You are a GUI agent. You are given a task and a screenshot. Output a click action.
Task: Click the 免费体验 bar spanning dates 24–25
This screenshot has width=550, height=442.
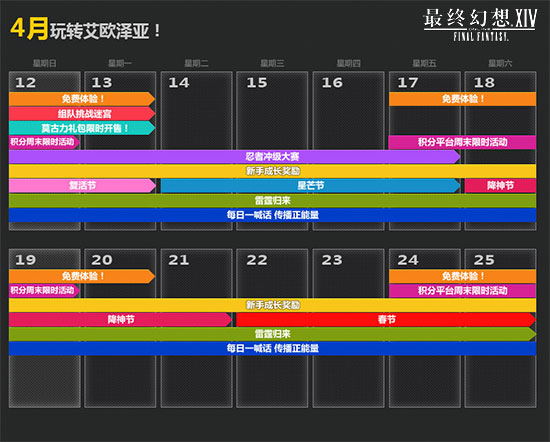(x=462, y=276)
